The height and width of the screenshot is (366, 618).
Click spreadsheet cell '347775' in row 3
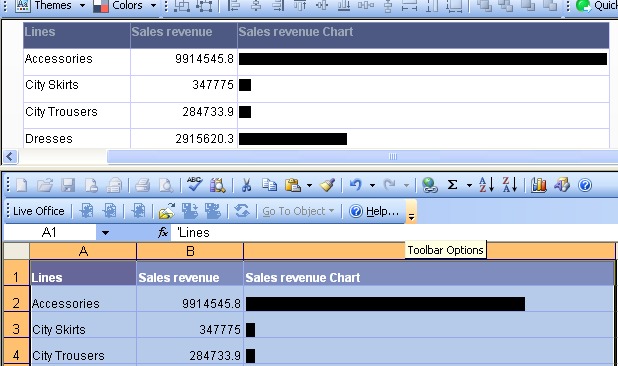pyautogui.click(x=190, y=325)
